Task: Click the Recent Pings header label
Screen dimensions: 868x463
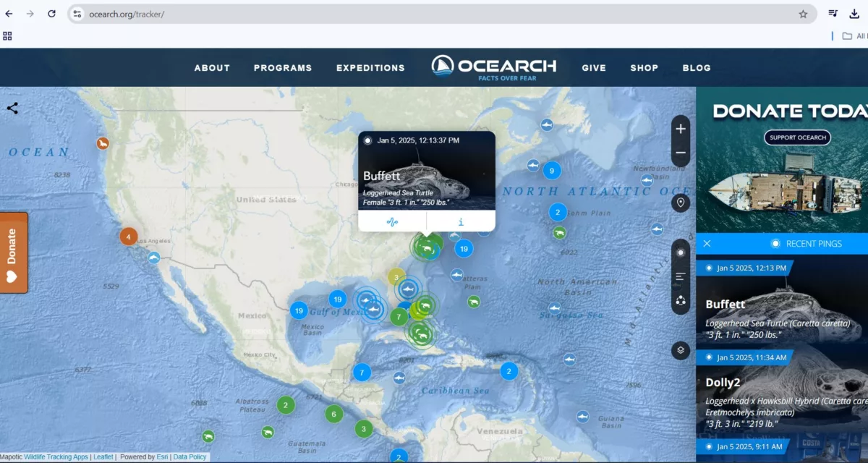Action: click(x=814, y=244)
